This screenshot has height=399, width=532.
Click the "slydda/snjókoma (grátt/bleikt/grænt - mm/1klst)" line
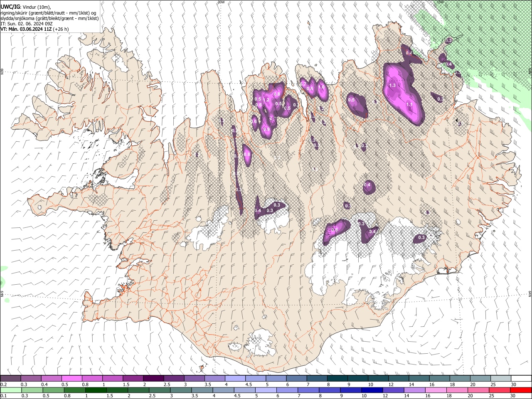coord(49,18)
